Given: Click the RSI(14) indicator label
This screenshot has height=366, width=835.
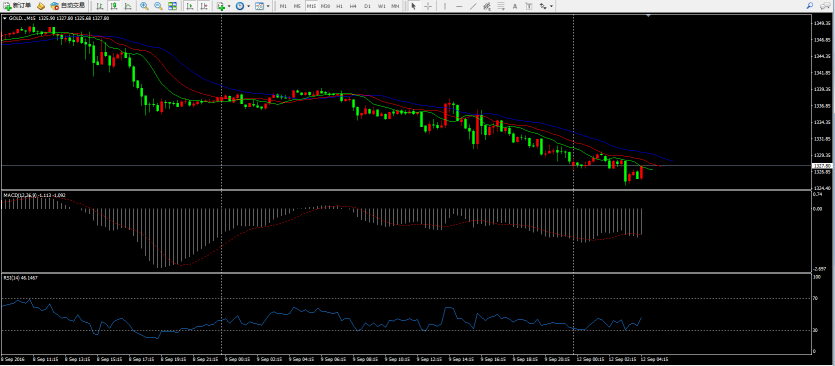Looking at the screenshot, I should (20, 278).
